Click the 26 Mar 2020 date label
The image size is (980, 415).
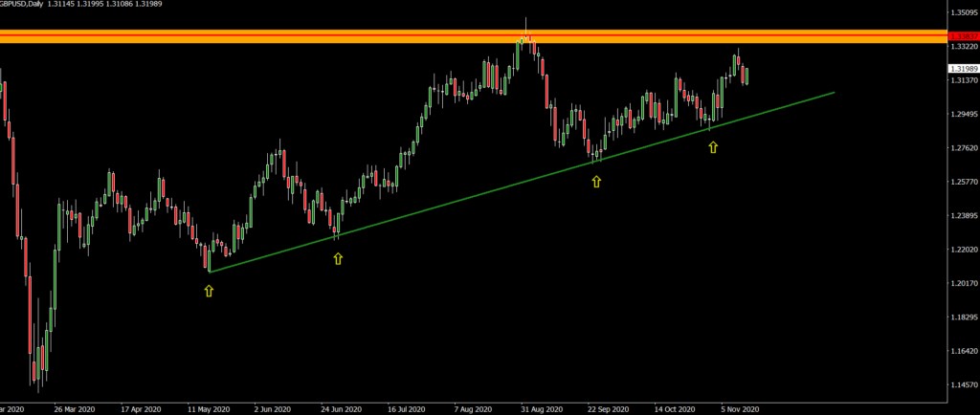pyautogui.click(x=76, y=407)
